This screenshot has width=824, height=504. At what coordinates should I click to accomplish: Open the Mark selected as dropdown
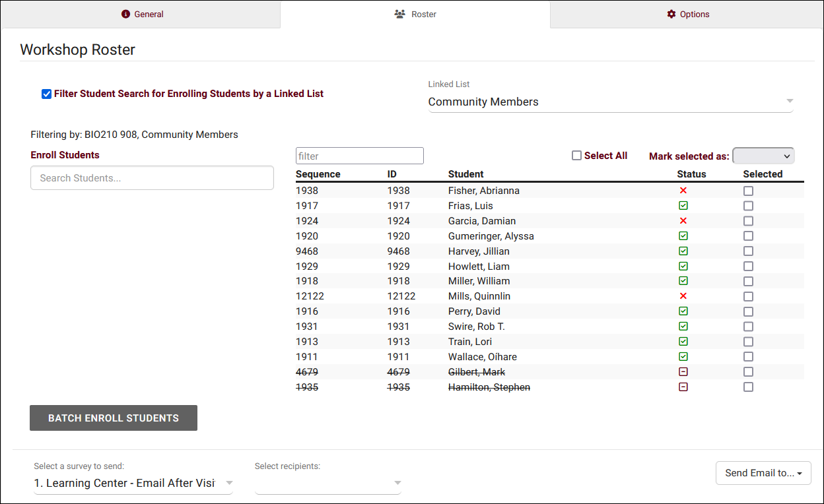click(763, 156)
